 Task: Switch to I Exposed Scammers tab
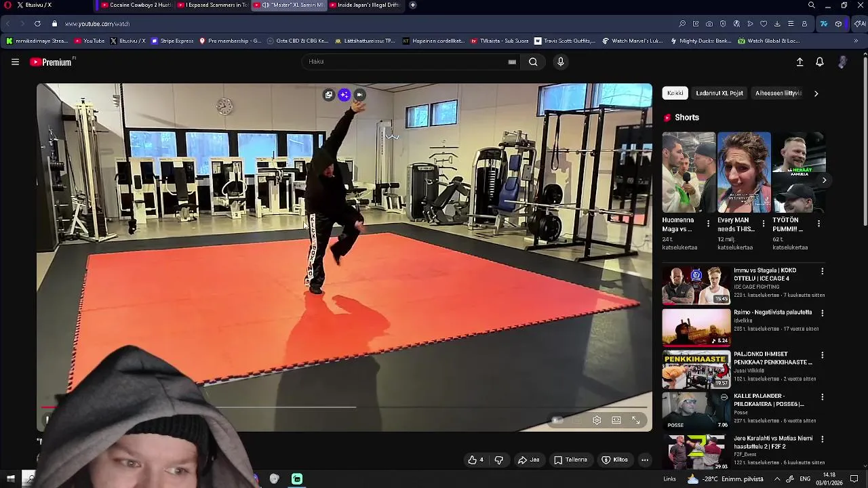coord(212,5)
